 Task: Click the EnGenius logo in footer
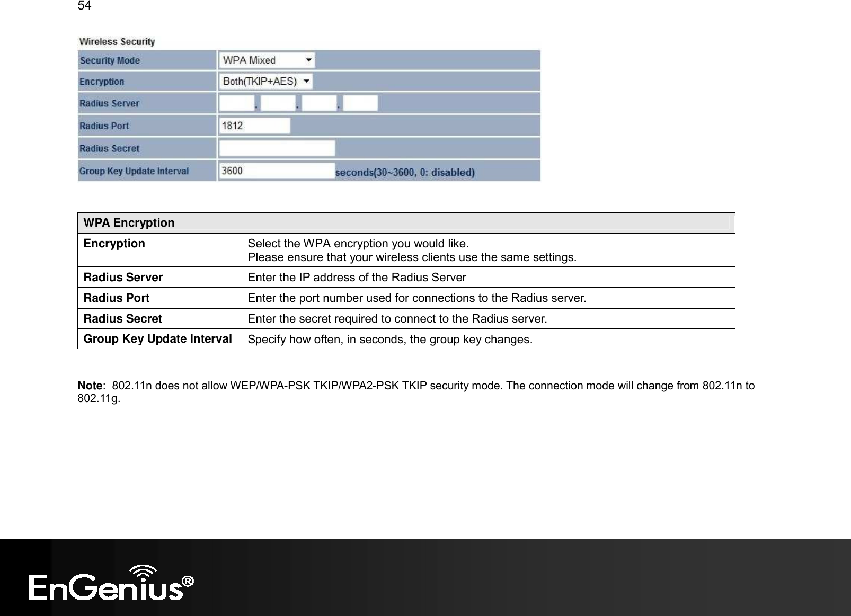111,583
